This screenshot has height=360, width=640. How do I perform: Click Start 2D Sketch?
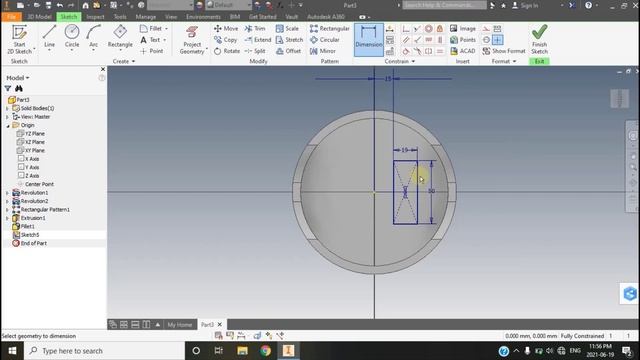19,40
